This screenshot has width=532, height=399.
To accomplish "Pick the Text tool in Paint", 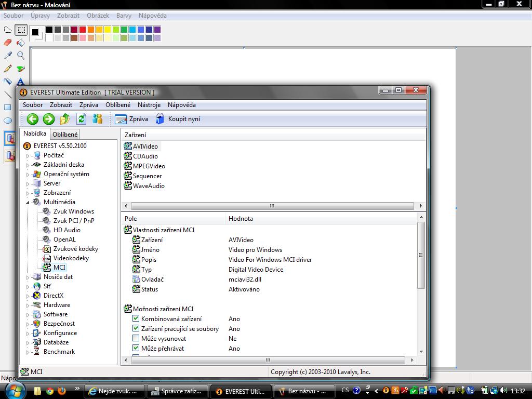I will 21,81.
